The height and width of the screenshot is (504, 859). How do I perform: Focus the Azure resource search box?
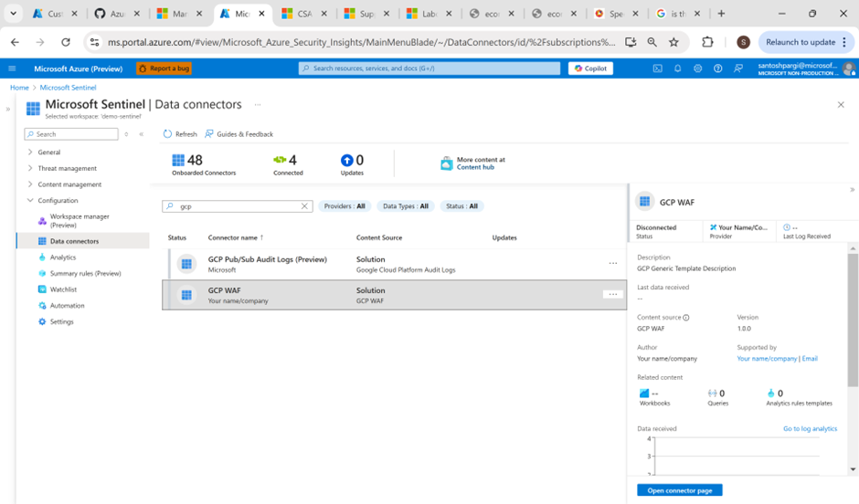coord(429,68)
